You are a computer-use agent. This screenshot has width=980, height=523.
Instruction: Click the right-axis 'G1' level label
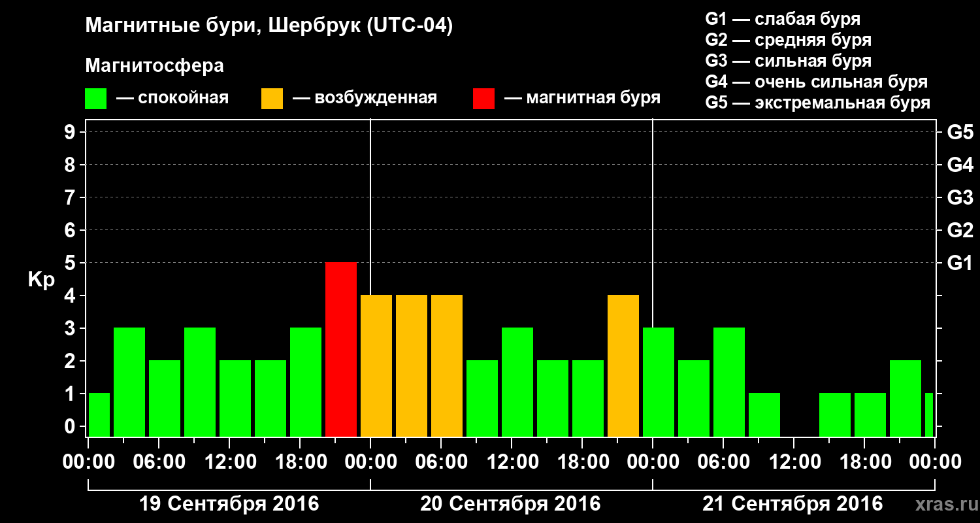coord(960,263)
